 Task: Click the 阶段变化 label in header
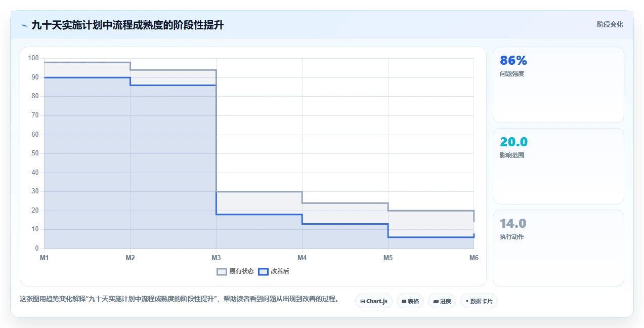coord(610,24)
